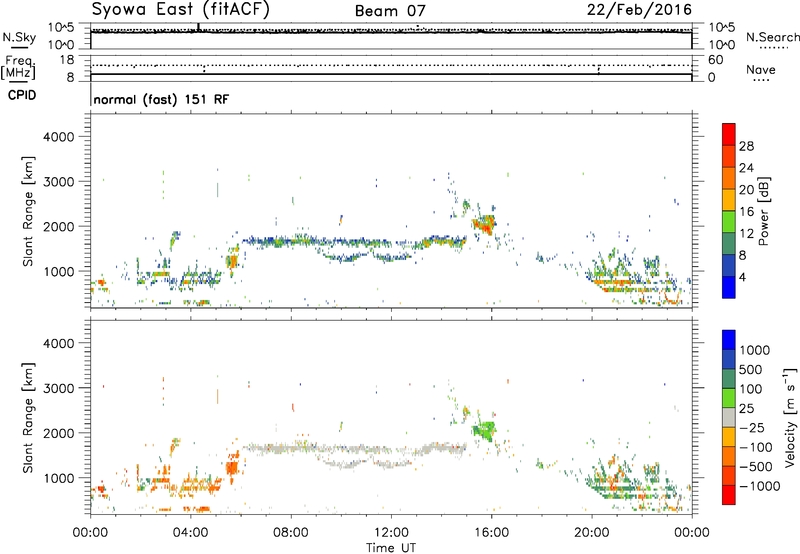Click the '04:00' time axis tick label
This screenshot has height=554, width=800.
click(x=190, y=533)
